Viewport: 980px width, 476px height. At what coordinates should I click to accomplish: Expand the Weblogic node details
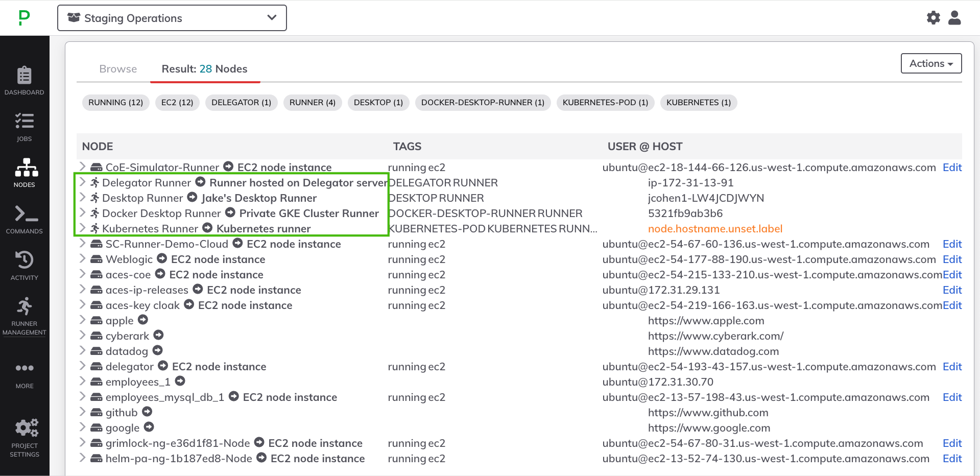pos(82,258)
